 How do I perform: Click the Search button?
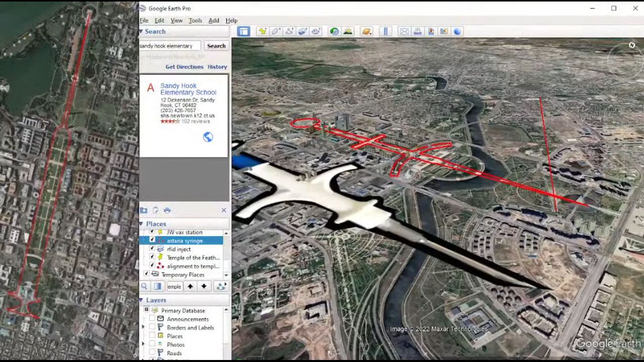(216, 46)
